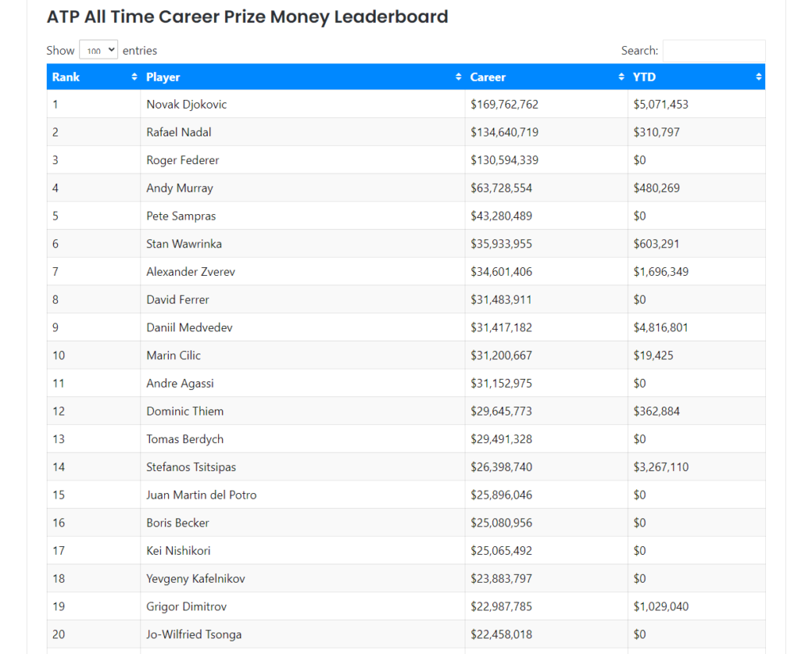
Task: Click Roger Federer's name in the table
Action: coord(182,160)
